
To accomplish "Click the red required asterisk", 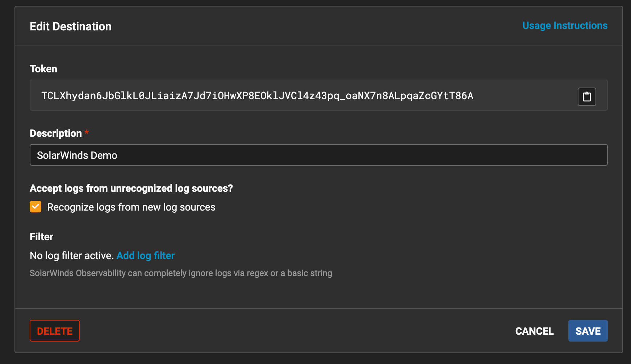I will [x=87, y=132].
